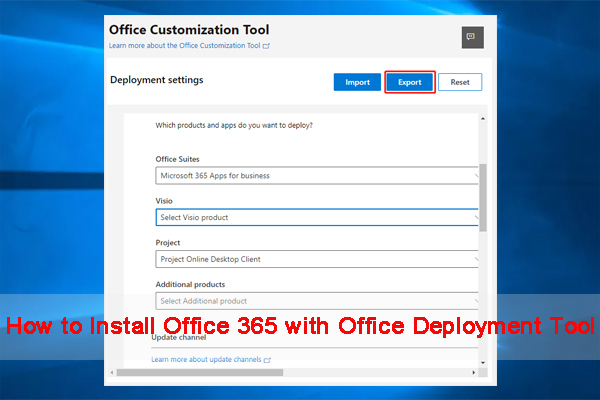The image size is (600, 400).
Task: Click the Import button
Action: (357, 82)
